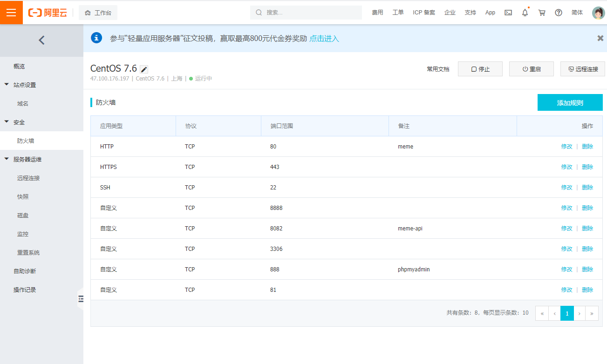Close the blue info banner
Viewport: 607px width, 364px height.
click(x=600, y=38)
